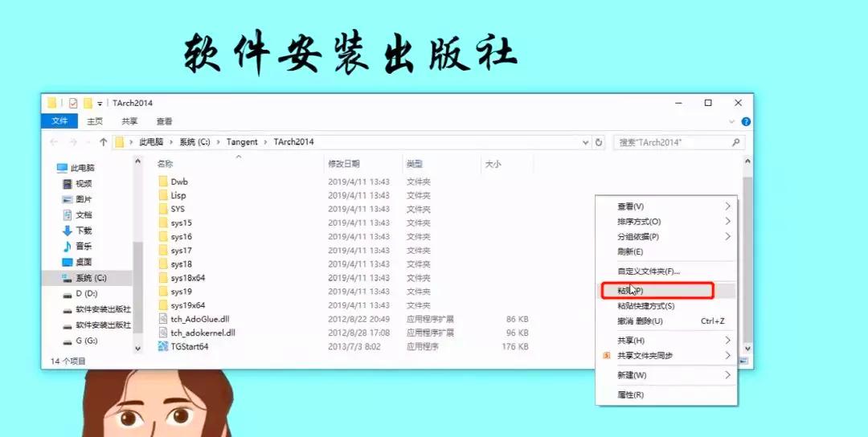
Task: Click the tch_adokernel.dll file icon
Action: [x=162, y=333]
